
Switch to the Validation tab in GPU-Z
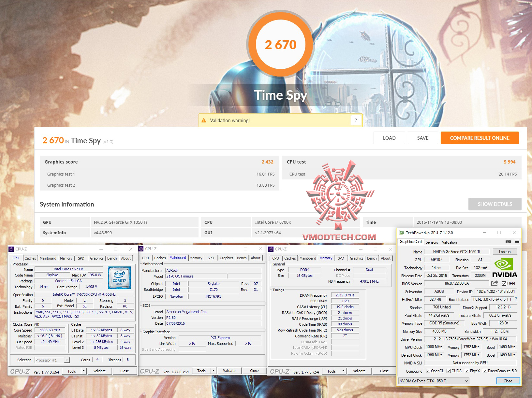click(449, 242)
